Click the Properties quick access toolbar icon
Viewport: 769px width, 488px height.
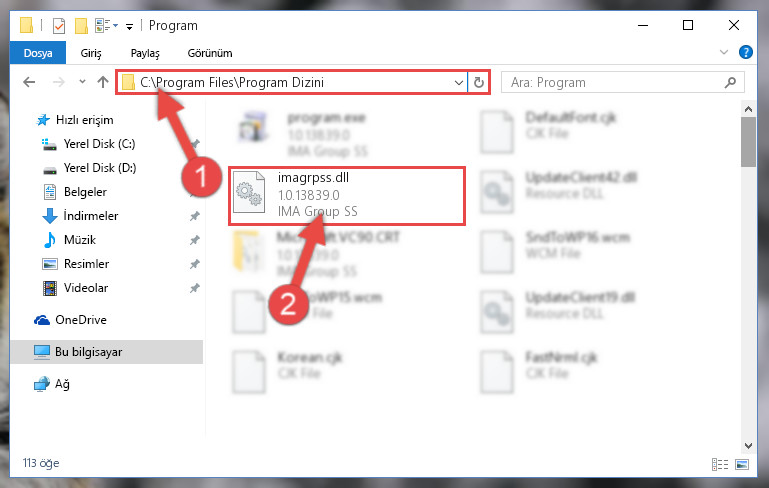59,26
